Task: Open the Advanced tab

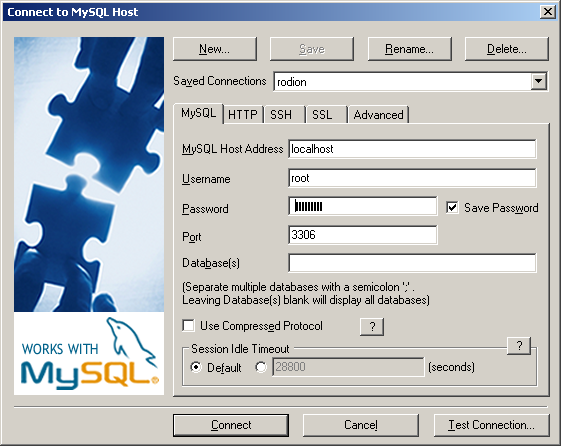Action: pos(379,115)
